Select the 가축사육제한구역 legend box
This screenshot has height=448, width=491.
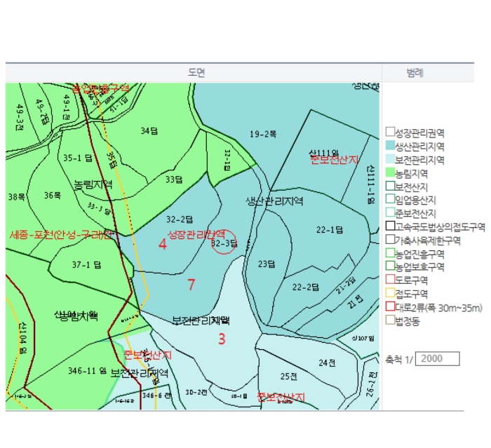[x=390, y=239]
